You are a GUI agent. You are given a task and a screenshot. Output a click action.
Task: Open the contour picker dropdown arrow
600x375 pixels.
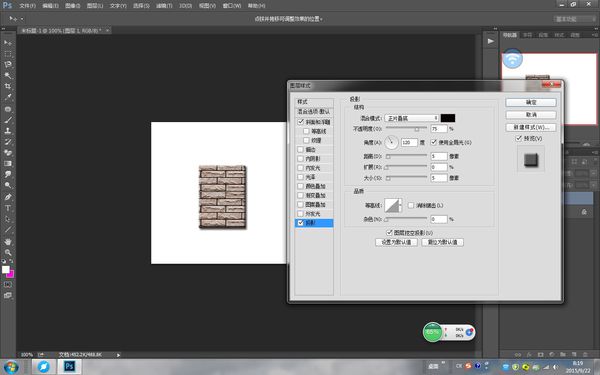coord(400,205)
